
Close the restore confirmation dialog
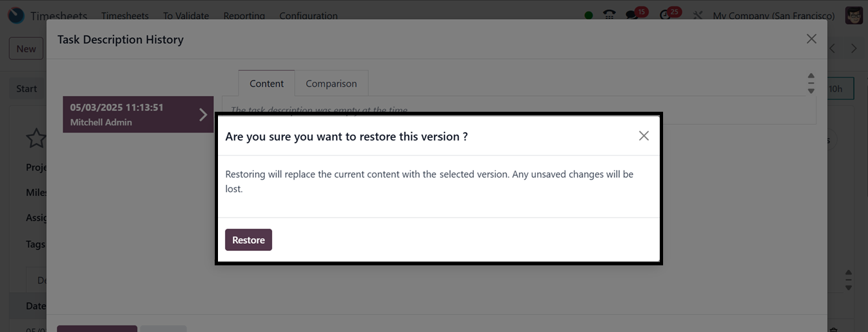[x=643, y=136]
